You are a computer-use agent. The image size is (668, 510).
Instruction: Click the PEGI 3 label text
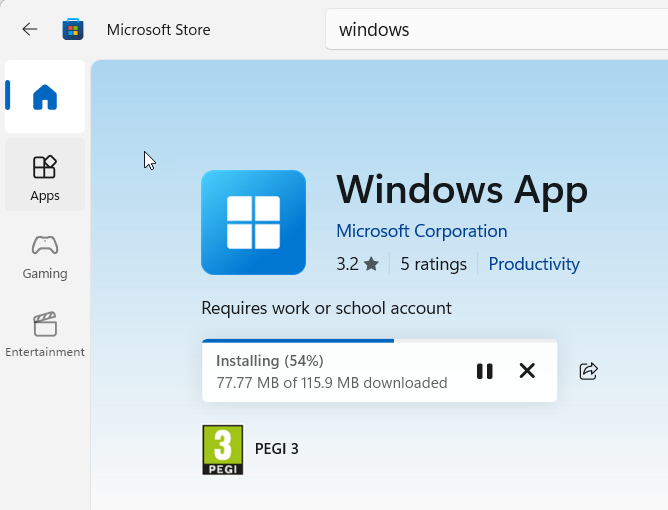point(276,449)
